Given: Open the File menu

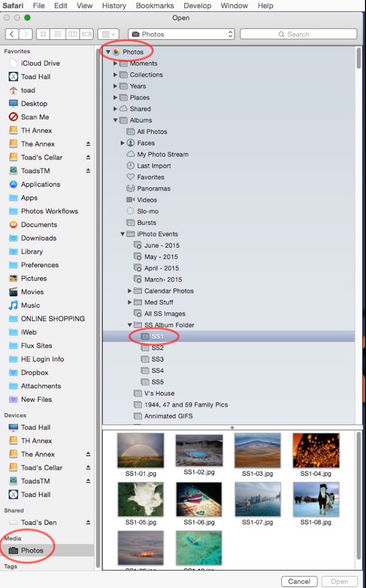Looking at the screenshot, I should point(39,5).
